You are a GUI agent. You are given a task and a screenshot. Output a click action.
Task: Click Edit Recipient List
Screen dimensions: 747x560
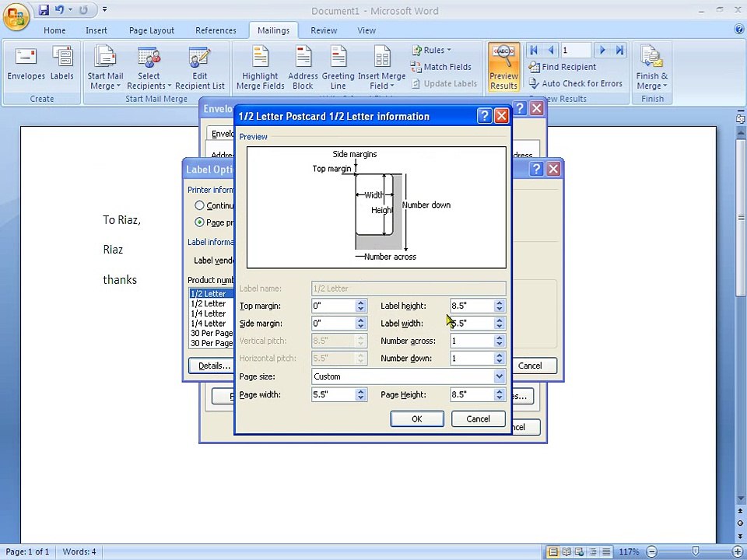tap(200, 68)
